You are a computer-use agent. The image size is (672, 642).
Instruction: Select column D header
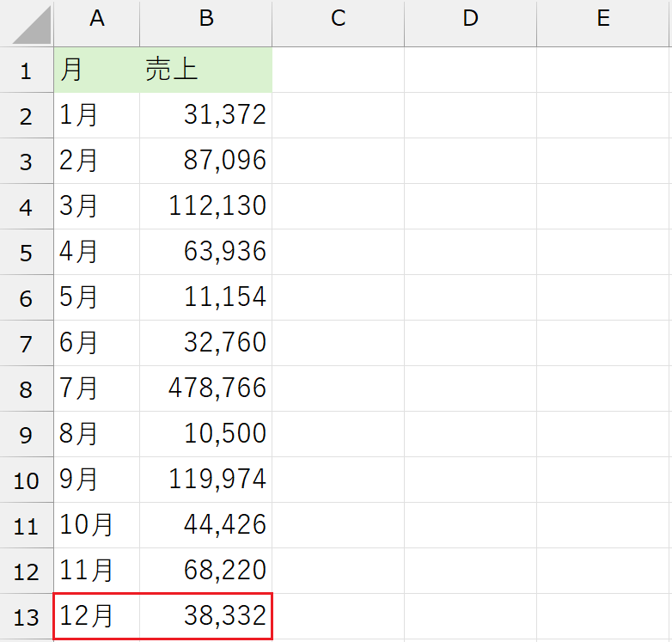470,20
